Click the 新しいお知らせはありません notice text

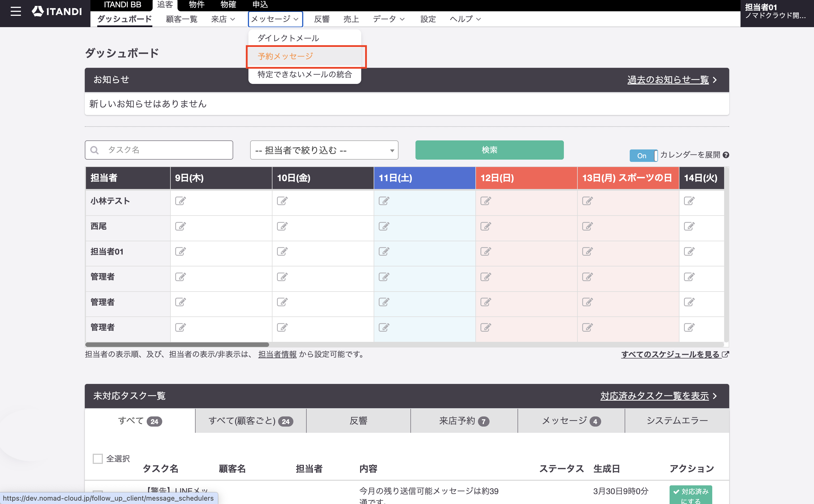(148, 104)
